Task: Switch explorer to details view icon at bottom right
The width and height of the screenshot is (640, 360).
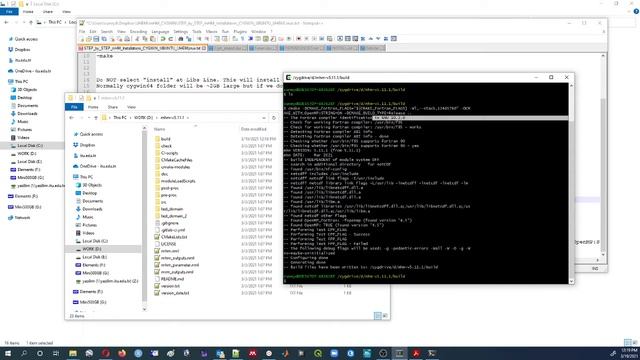Action: pyautogui.click(x=378, y=316)
